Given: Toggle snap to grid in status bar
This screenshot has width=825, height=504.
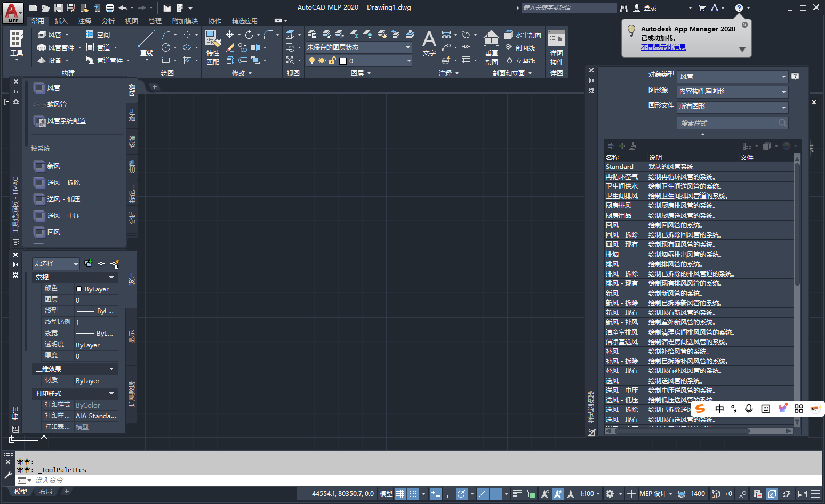Looking at the screenshot, I should (x=413, y=494).
